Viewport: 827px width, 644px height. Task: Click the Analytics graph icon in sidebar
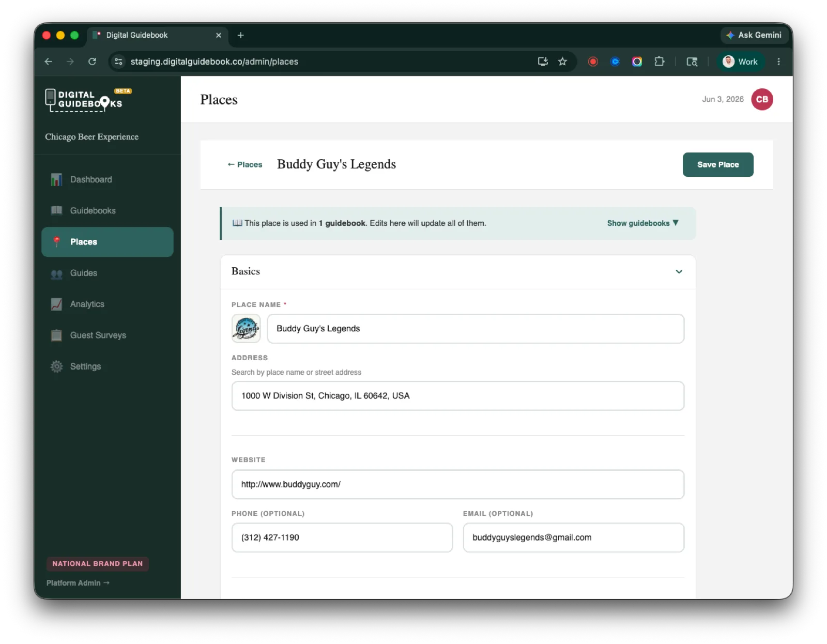(56, 304)
